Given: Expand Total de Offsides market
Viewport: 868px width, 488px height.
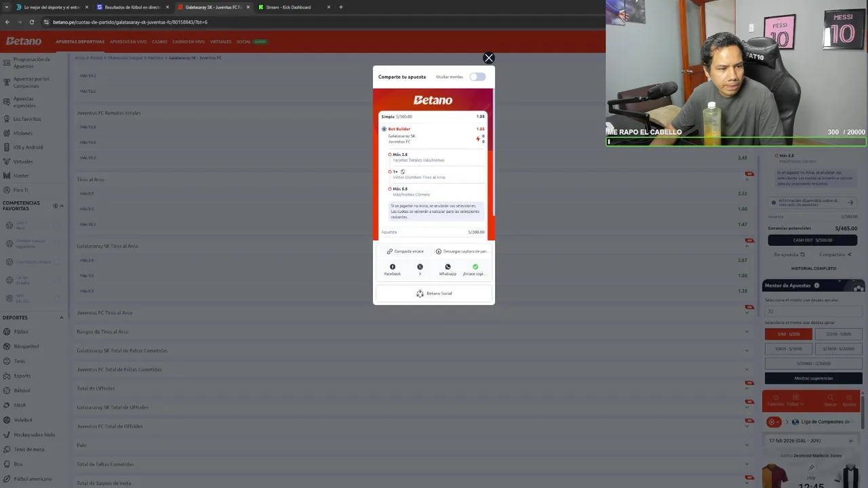Looking at the screenshot, I should point(414,388).
